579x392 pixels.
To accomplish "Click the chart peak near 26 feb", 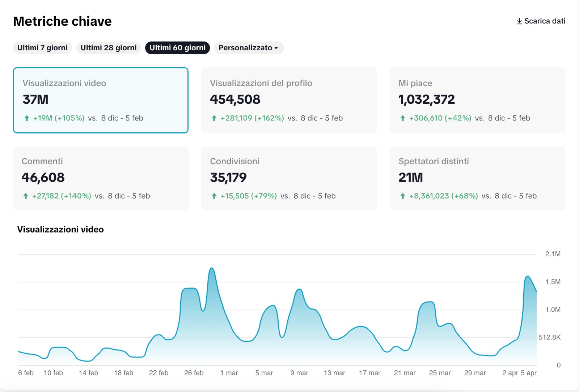I will point(212,269).
